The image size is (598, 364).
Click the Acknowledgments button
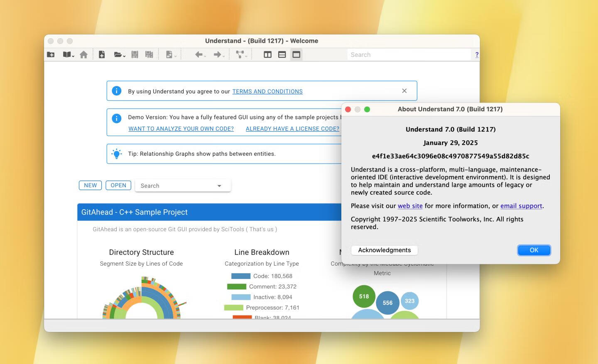tap(385, 250)
